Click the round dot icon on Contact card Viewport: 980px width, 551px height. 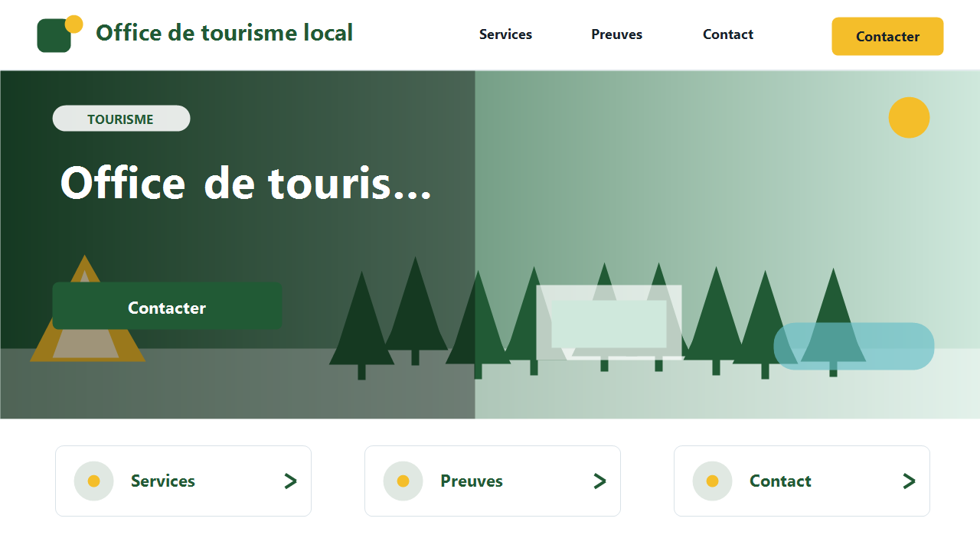click(712, 481)
